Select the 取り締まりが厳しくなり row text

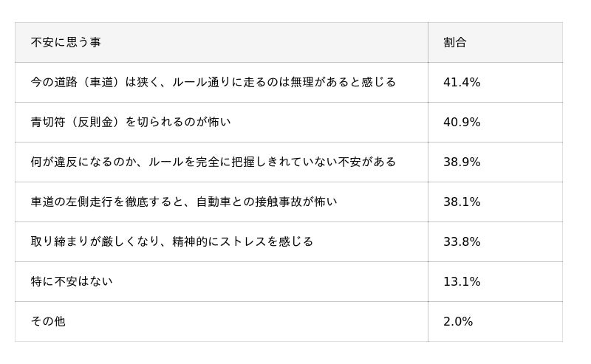(x=172, y=241)
